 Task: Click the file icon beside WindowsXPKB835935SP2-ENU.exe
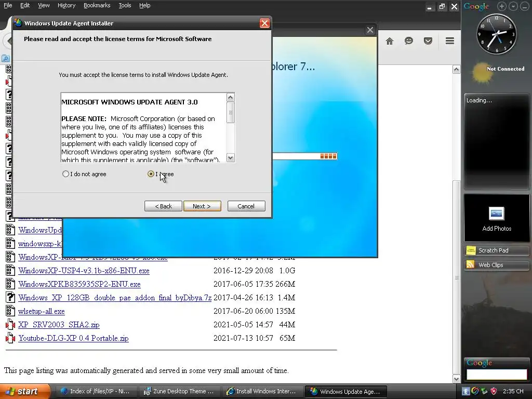pos(10,284)
